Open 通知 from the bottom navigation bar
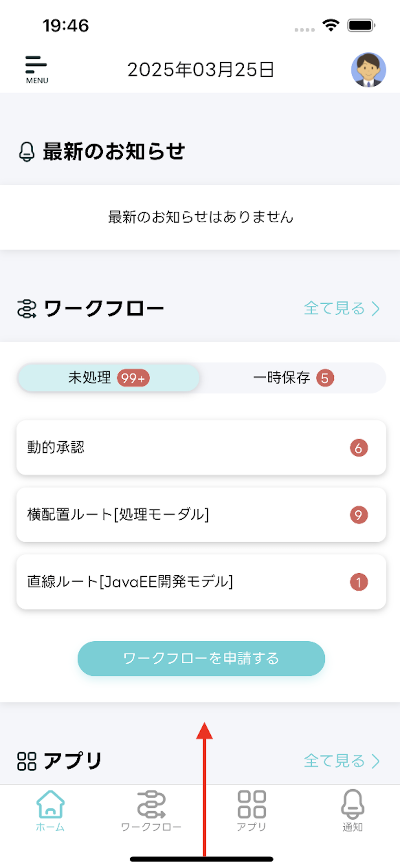400x868 pixels. click(352, 810)
